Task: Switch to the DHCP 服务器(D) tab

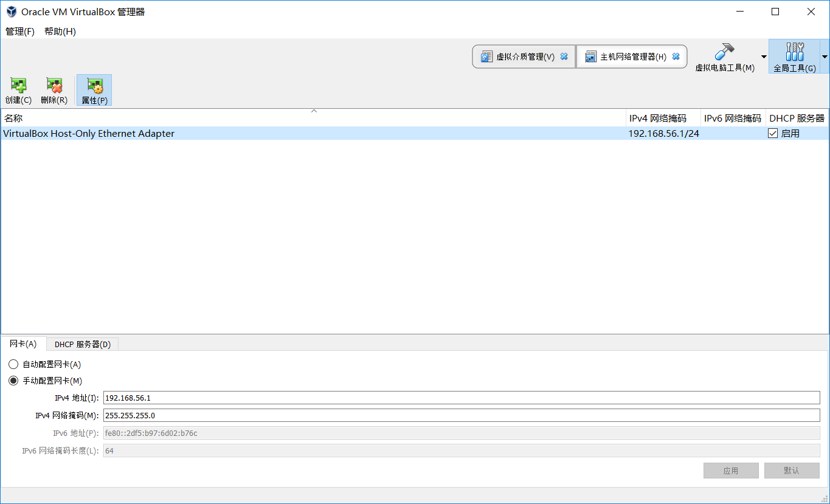Action: coord(83,344)
